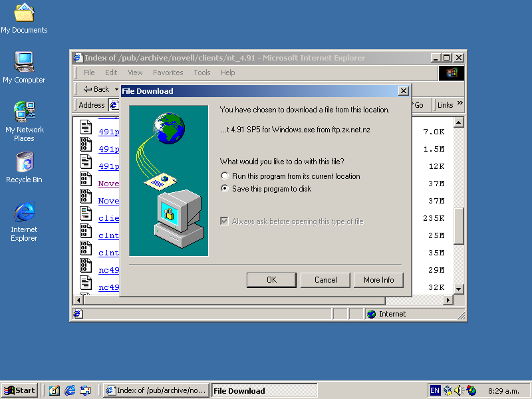Click the Start button
The width and height of the screenshot is (532, 399).
coord(20,390)
